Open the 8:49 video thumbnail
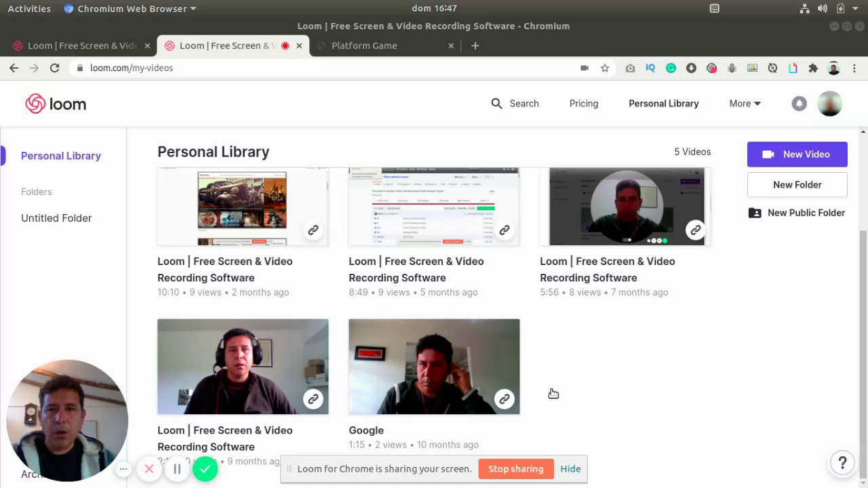Viewport: 868px width, 488px height. (x=434, y=207)
